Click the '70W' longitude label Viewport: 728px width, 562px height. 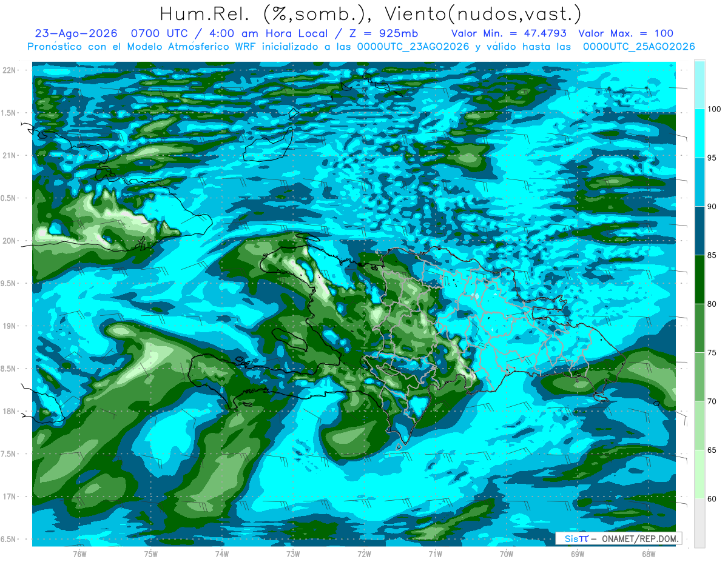point(506,554)
